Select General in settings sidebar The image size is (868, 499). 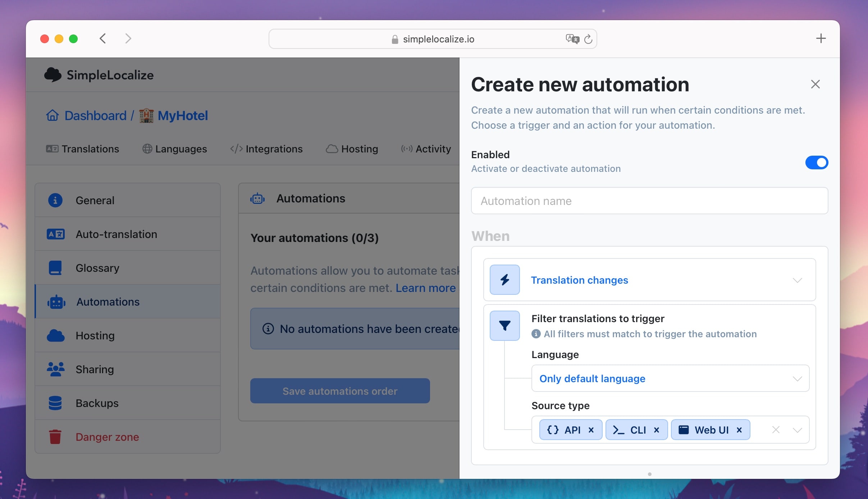(x=128, y=200)
